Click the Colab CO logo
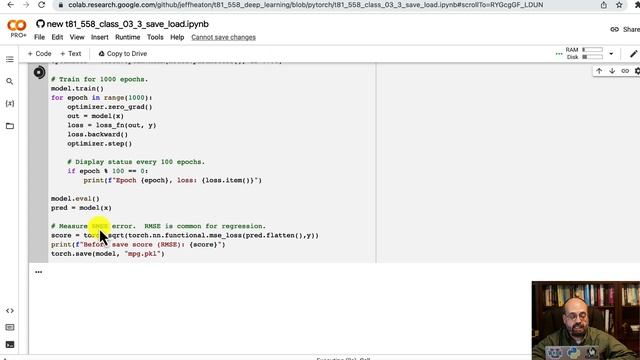640x360 pixels. click(x=17, y=26)
